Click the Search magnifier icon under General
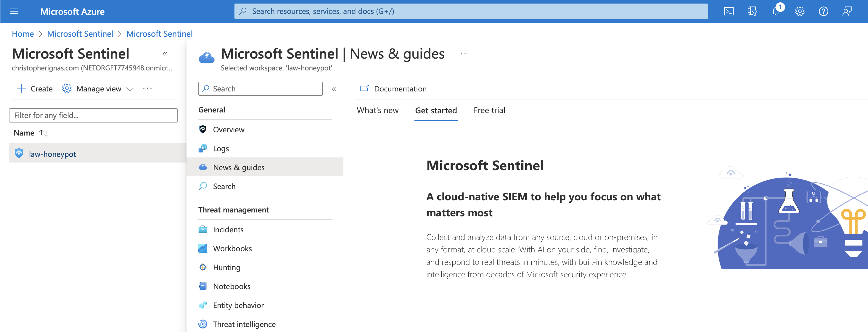 pyautogui.click(x=202, y=186)
